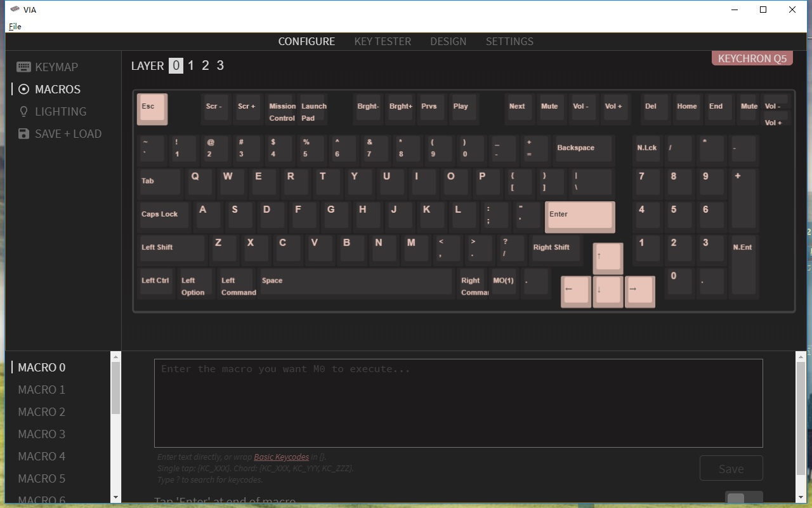Click the Caps Lock key

164,217
